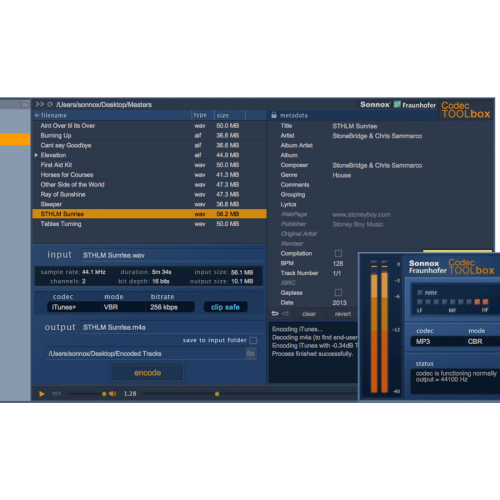Select the file 'Cant say Goodbye'
This screenshot has height=500, width=500.
tap(149, 145)
